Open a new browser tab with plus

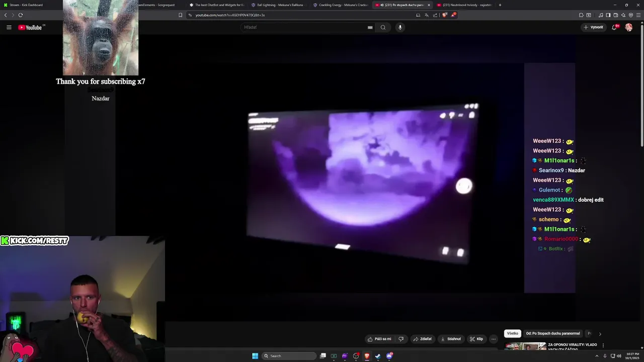pyautogui.click(x=500, y=5)
